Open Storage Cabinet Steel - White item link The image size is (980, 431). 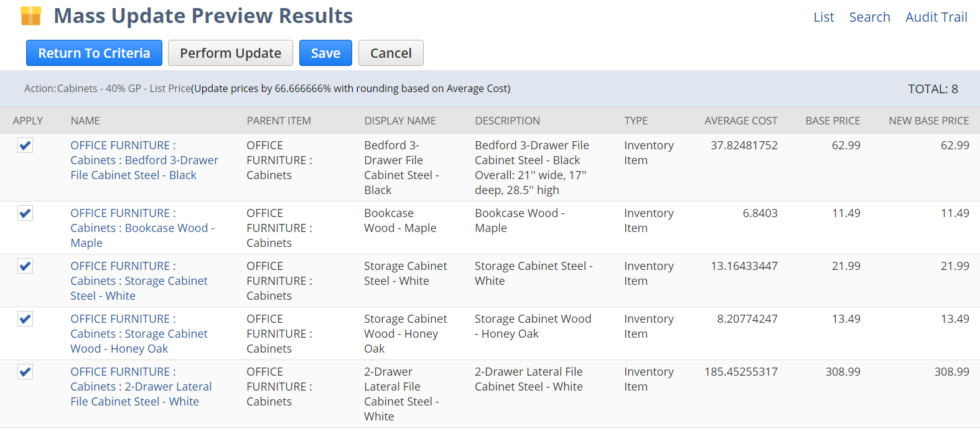[x=139, y=281]
